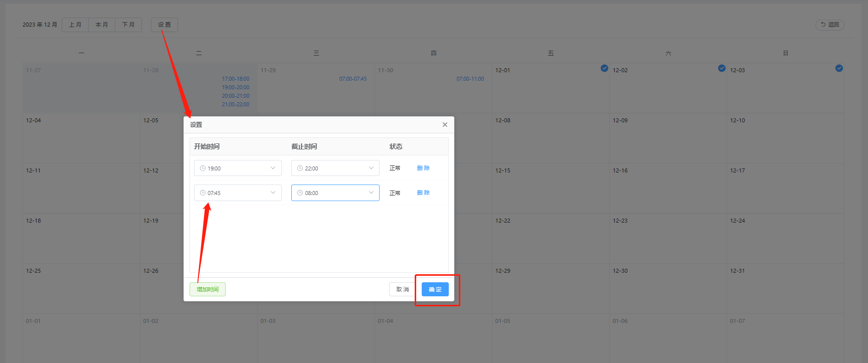
Task: Confirm with the blue 确定 button
Action: click(x=435, y=289)
